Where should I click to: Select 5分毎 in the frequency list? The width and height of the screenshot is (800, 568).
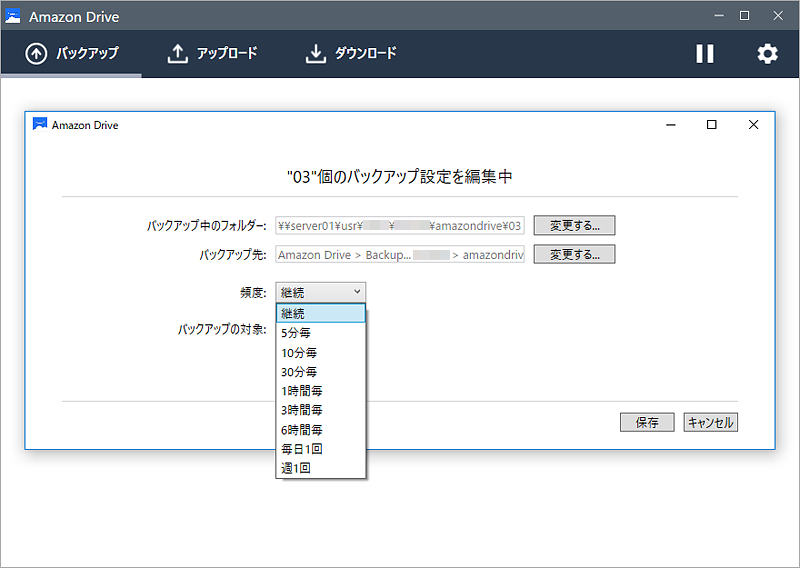[x=321, y=333]
